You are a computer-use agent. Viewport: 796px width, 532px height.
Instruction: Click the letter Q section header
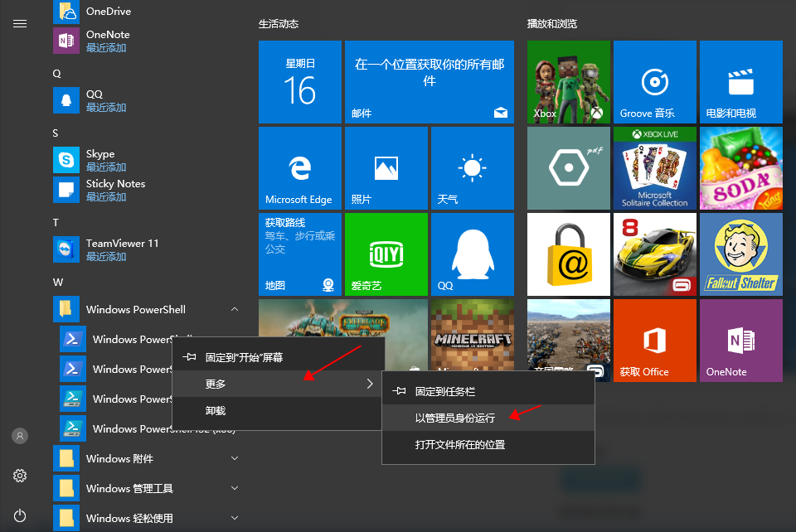click(x=57, y=74)
